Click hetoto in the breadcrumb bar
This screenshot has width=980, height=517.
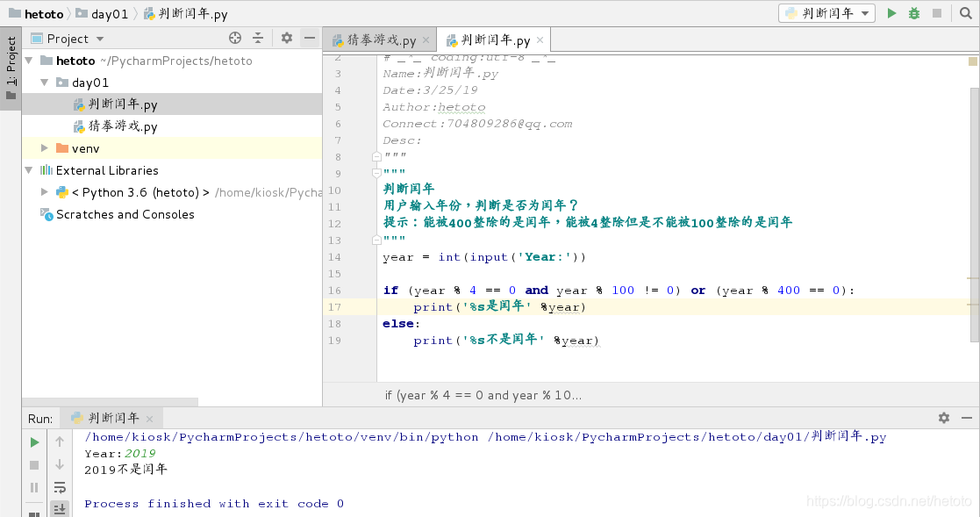(37, 14)
